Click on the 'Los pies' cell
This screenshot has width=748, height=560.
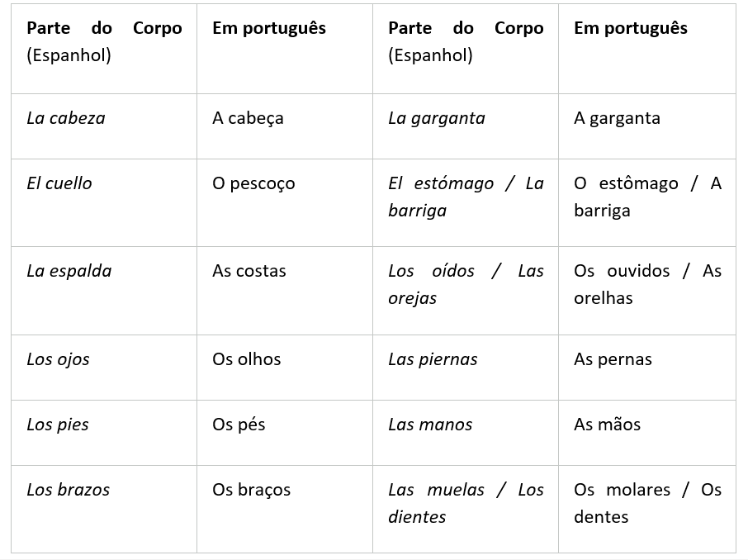coord(104,433)
